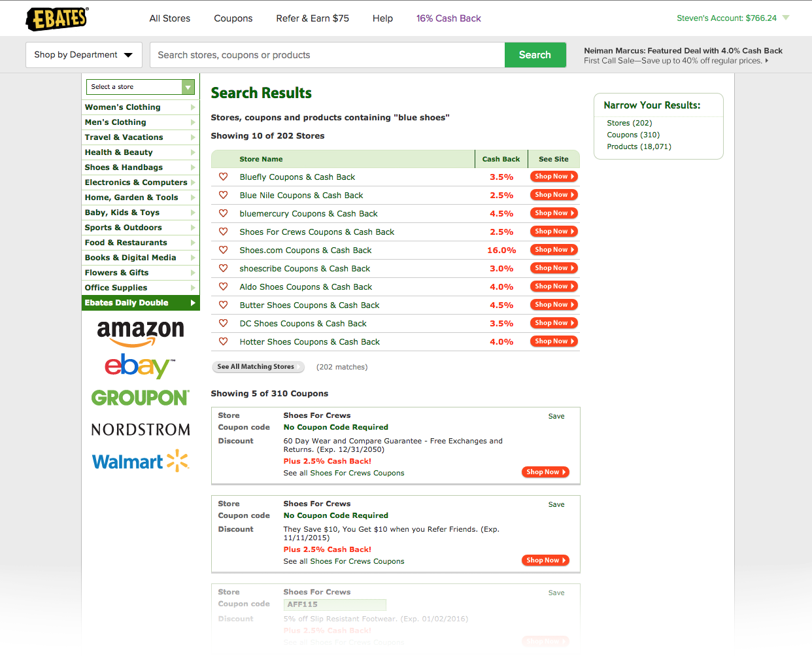Expand the Men's Clothing category
Viewport: 812px width, 656px height.
(x=141, y=122)
